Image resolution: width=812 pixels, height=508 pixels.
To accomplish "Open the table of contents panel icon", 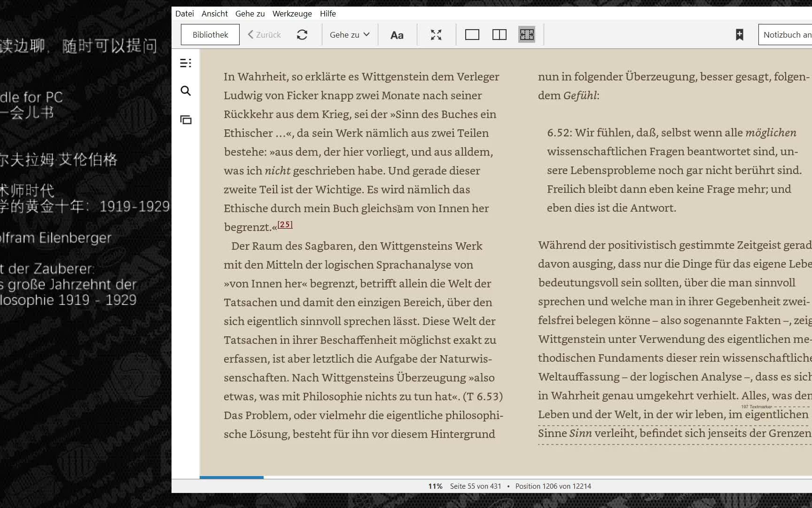I will pos(186,63).
